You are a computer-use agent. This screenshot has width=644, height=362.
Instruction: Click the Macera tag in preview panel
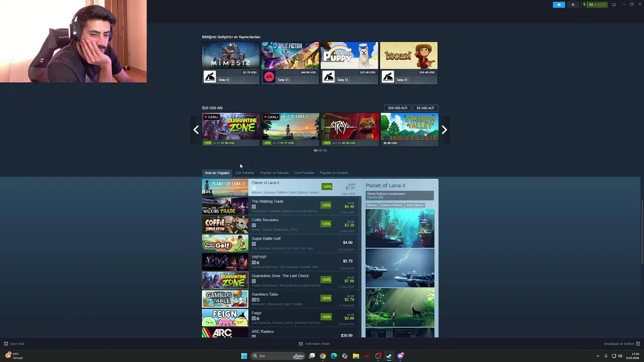point(372,205)
